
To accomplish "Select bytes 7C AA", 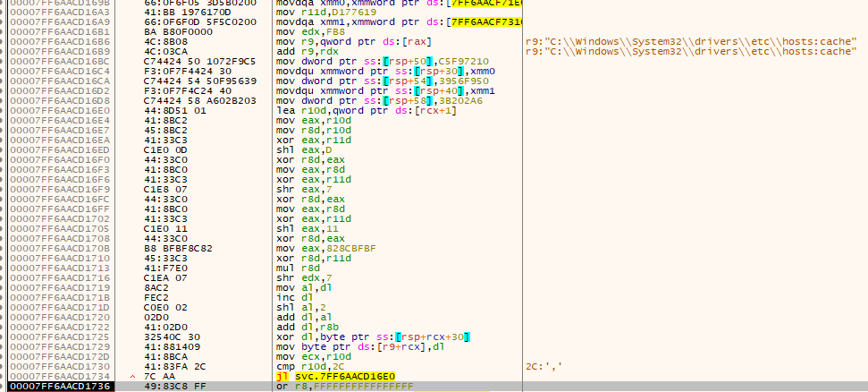I will 155,376.
